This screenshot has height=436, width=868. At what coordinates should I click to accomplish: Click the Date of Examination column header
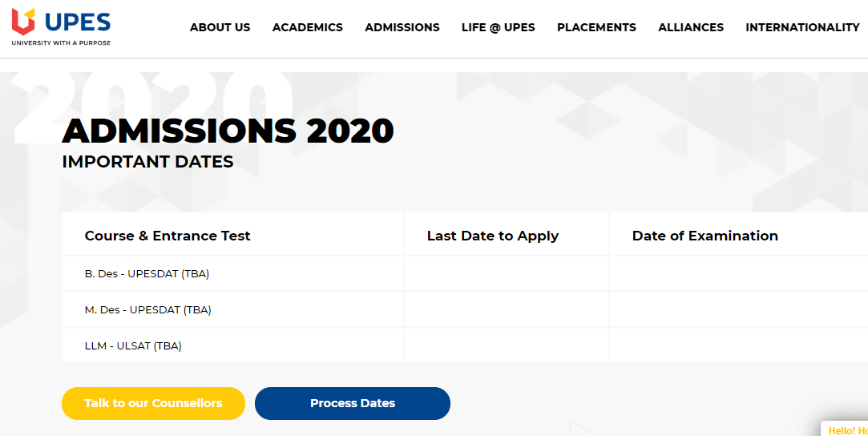point(704,236)
